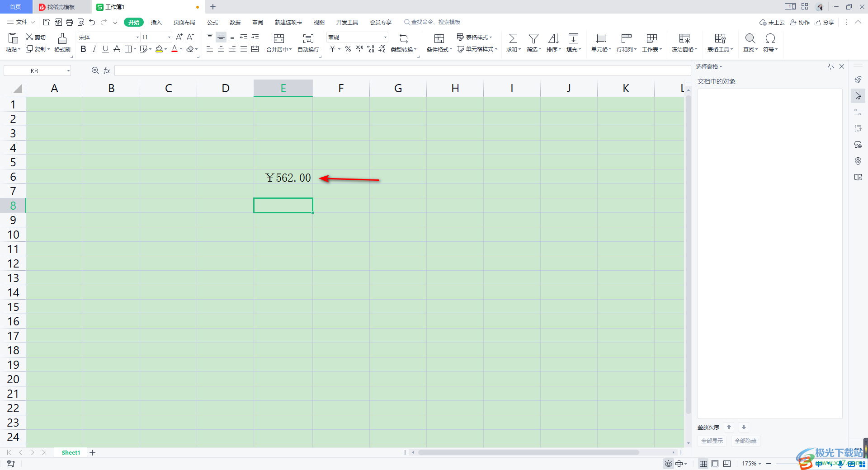Screen dimensions: 868x470
Task: Click the Print Preview icon
Action: 81,22
